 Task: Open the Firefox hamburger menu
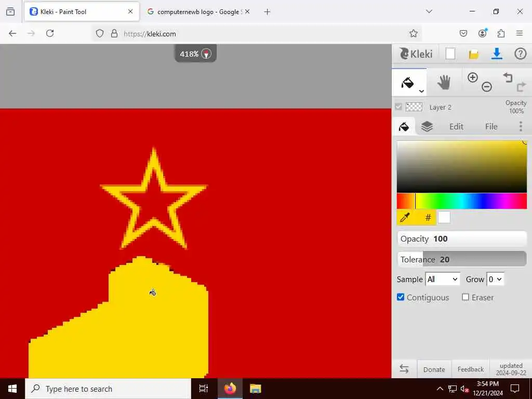click(520, 33)
